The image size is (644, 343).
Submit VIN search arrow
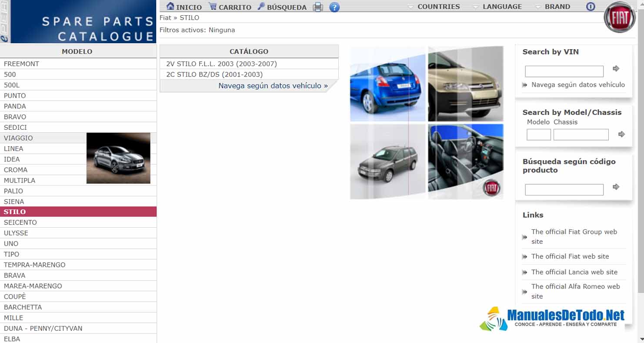[616, 69]
